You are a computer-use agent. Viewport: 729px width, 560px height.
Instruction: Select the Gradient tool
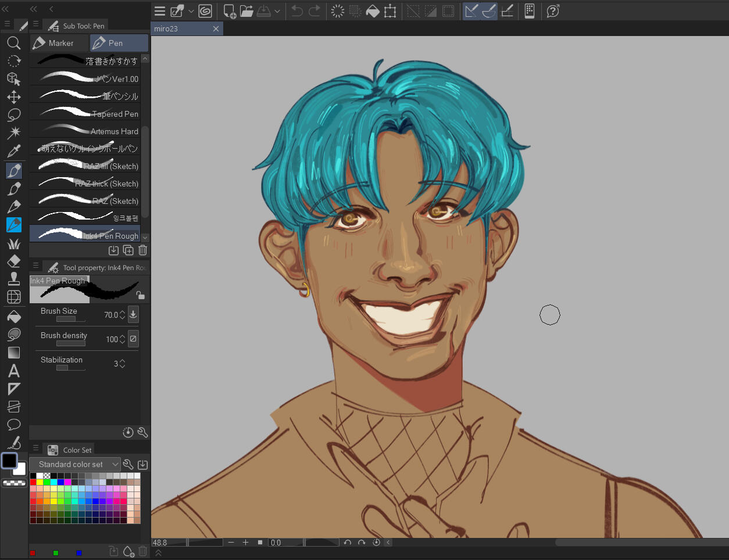[x=14, y=353]
